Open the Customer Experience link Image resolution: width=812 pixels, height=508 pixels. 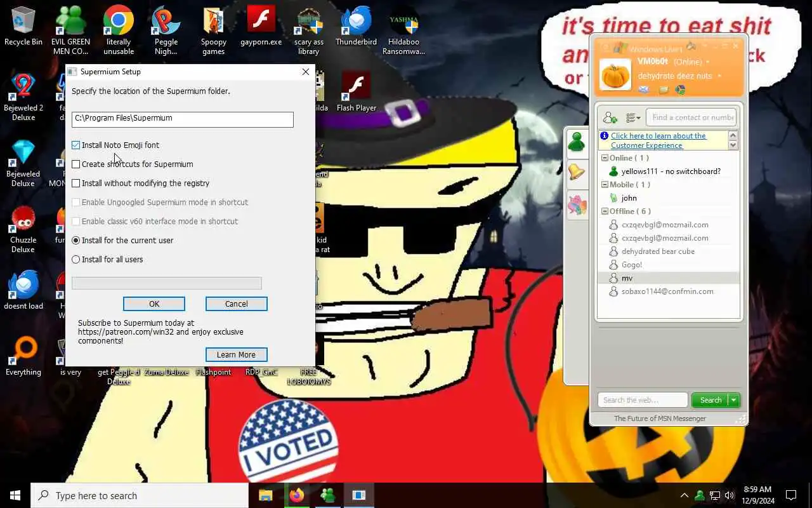(658, 140)
